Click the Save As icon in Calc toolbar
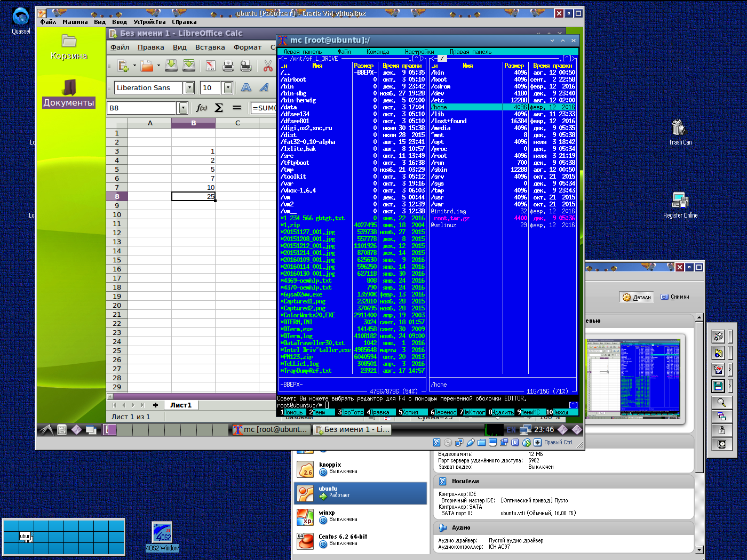Viewport: 747px width, 560px height. pyautogui.click(x=189, y=66)
